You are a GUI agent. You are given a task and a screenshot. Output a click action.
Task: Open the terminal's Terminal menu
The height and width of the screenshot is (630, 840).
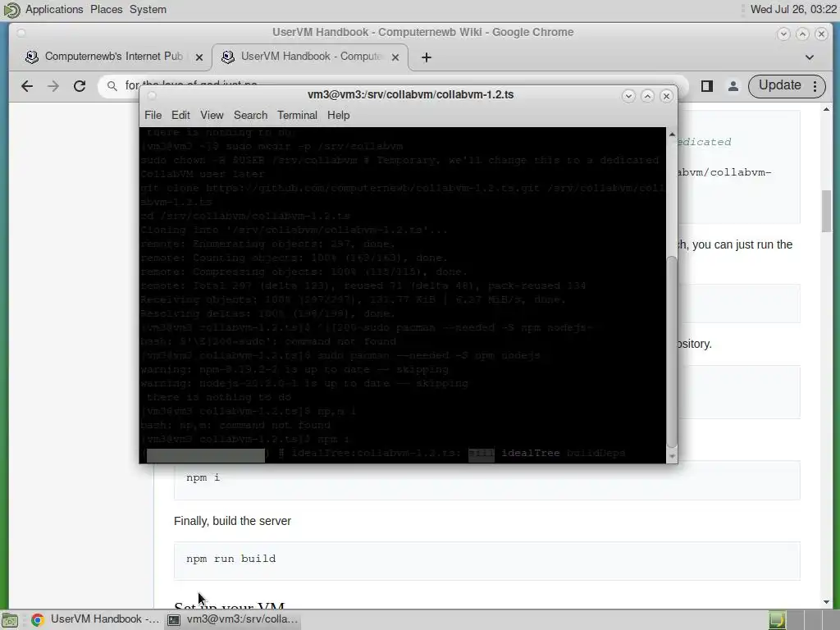coord(297,115)
